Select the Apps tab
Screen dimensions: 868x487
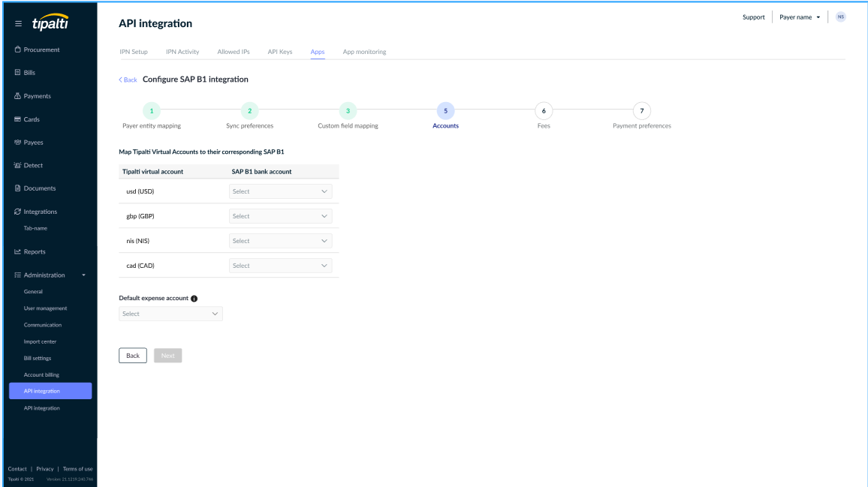(x=318, y=52)
